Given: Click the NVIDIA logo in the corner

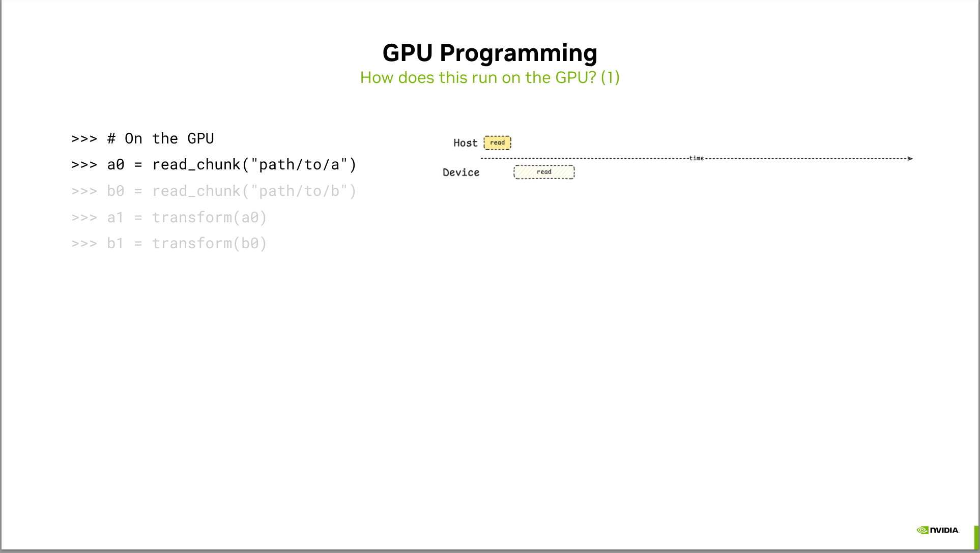Looking at the screenshot, I should 938,530.
